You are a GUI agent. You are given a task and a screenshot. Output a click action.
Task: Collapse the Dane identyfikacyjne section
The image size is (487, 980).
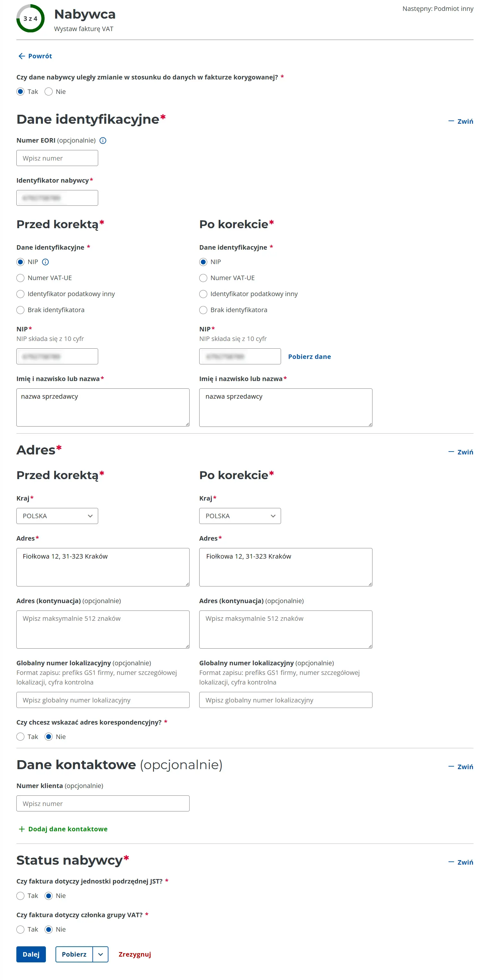(x=460, y=121)
